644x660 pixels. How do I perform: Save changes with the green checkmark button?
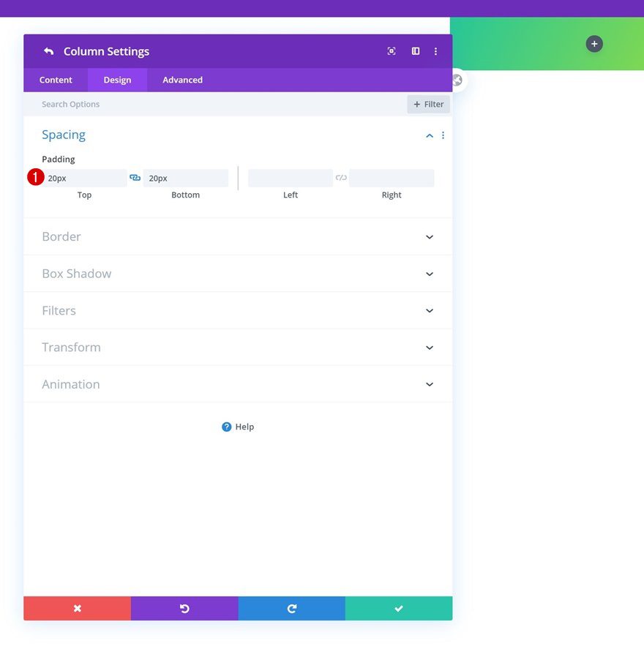(398, 608)
